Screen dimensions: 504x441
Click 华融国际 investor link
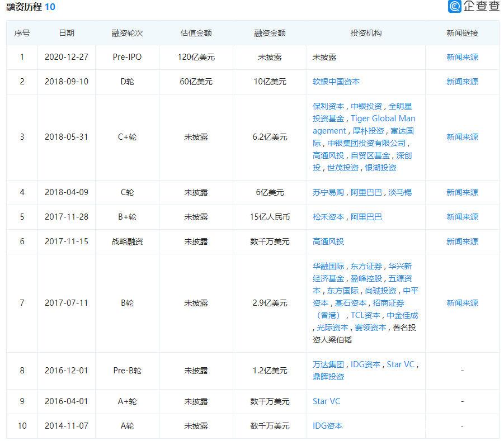pos(328,266)
